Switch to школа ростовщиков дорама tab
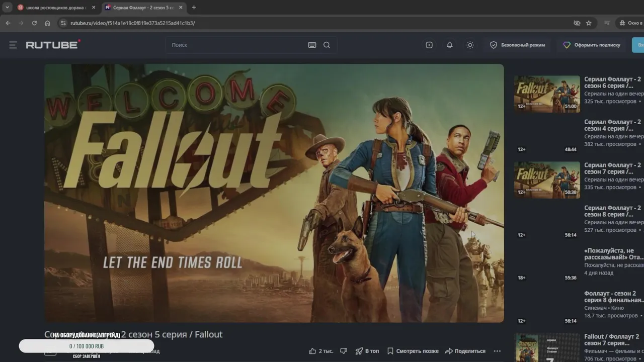Viewport: 644px width, 362px height. [55, 8]
